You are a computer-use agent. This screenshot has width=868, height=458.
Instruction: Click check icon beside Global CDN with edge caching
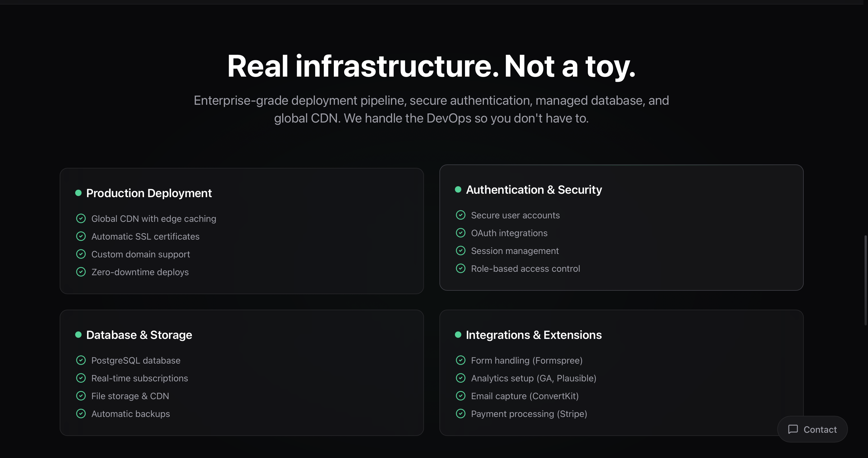point(81,219)
